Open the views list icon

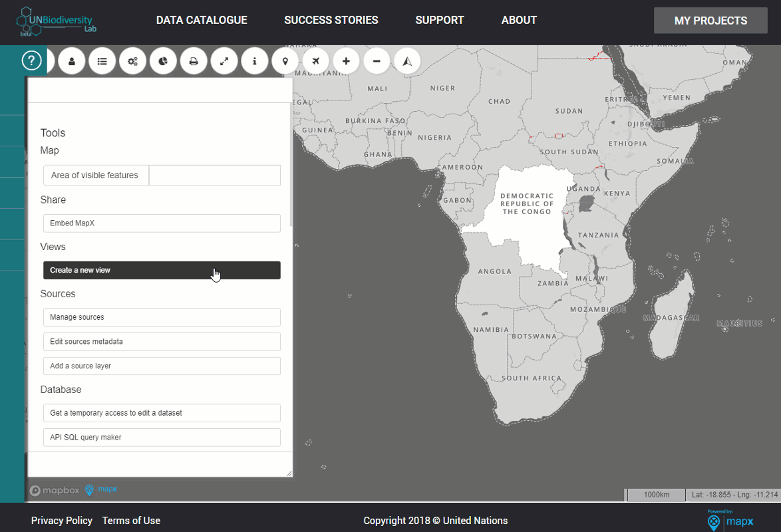pyautogui.click(x=102, y=61)
